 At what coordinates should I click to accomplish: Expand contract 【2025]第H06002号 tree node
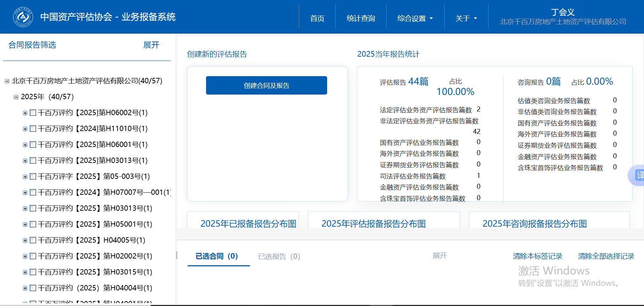pos(25,113)
